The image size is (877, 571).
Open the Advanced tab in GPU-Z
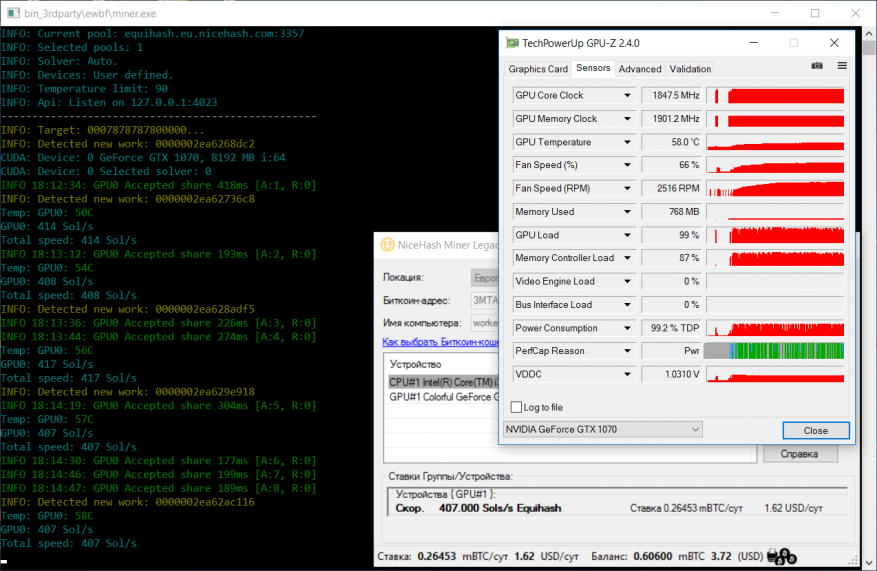[639, 69]
